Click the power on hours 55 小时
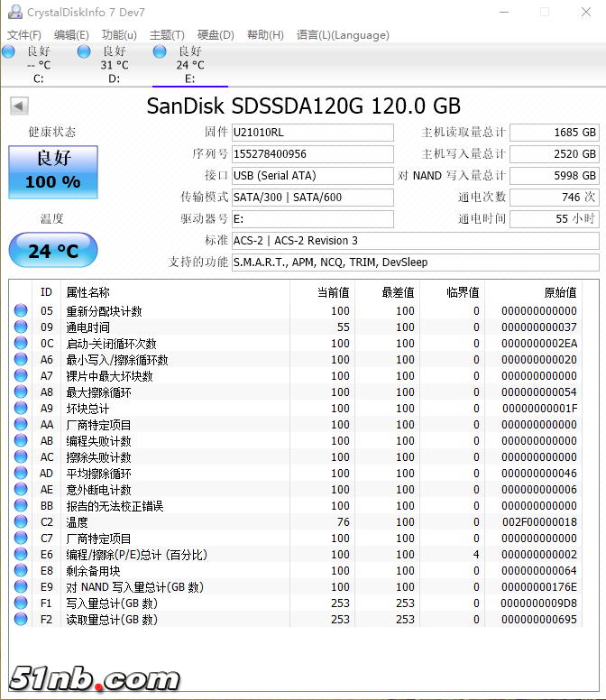 tap(555, 218)
